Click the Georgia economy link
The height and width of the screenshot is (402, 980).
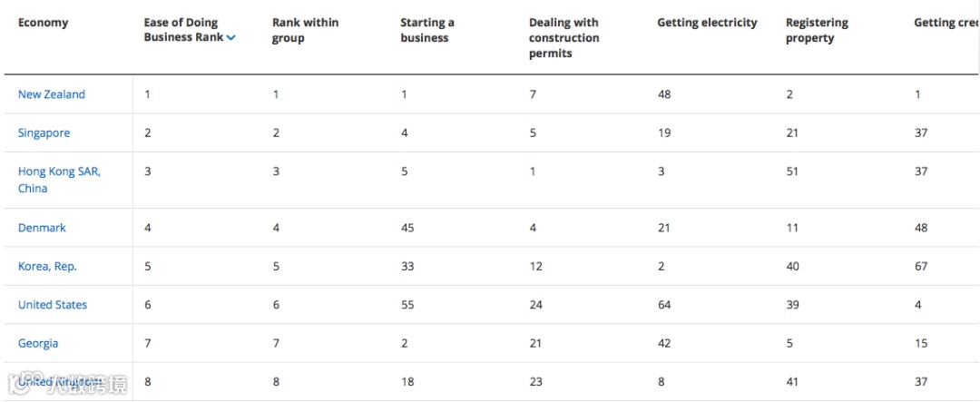pos(38,343)
